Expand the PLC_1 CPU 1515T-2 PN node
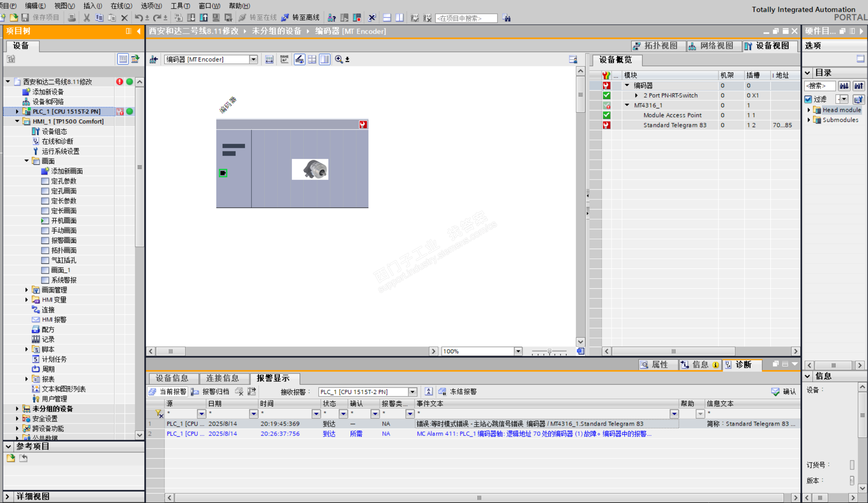The width and height of the screenshot is (868, 503). 17,112
